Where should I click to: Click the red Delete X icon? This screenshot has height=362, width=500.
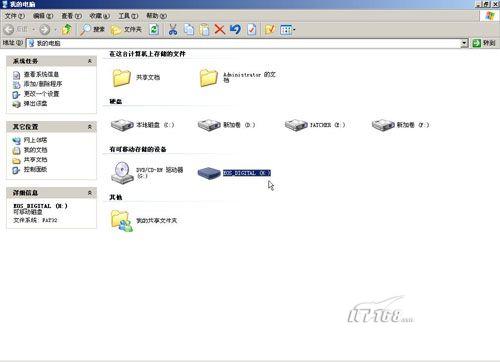click(220, 29)
